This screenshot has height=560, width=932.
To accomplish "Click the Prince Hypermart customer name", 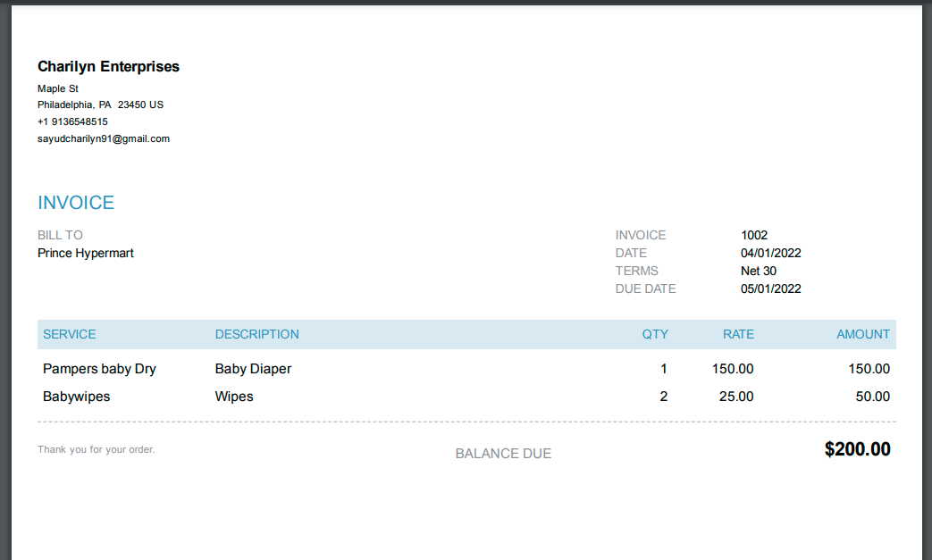I will [x=86, y=253].
